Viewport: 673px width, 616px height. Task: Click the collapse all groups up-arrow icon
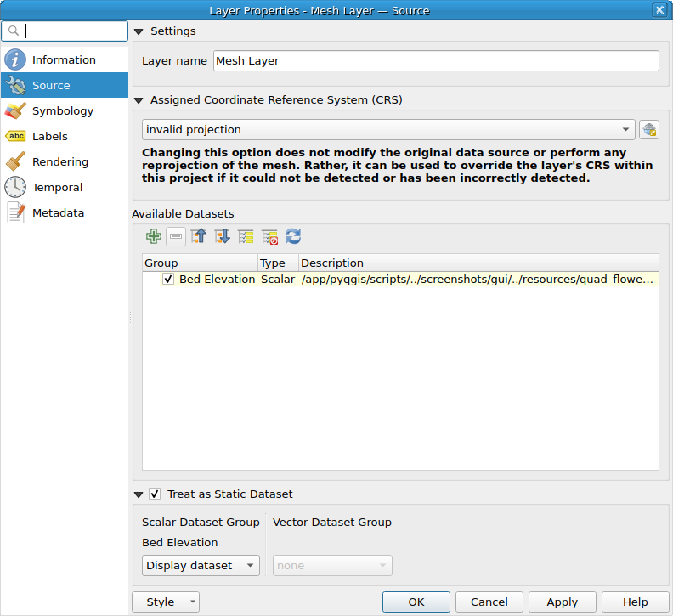[x=199, y=237]
